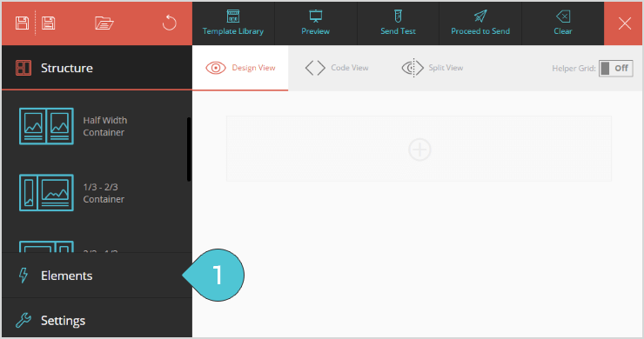Collapse the Structure panel header
This screenshot has height=339, width=644.
click(x=97, y=68)
